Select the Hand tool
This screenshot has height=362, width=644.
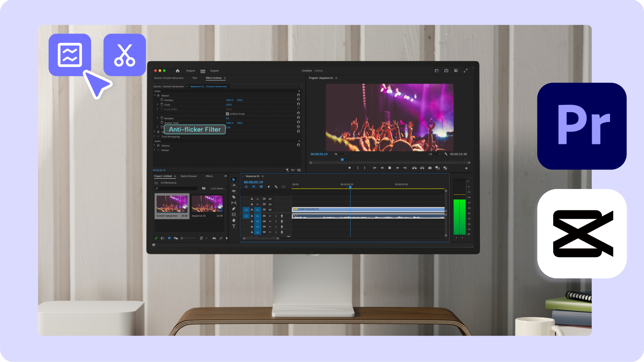tap(233, 220)
